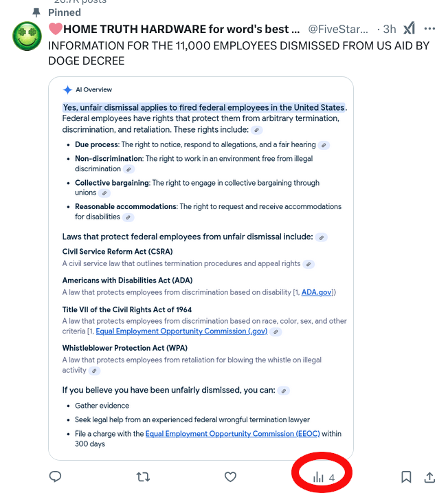The width and height of the screenshot is (448, 493).
Task: Click the EEOC link in last bullet
Action: click(x=232, y=434)
